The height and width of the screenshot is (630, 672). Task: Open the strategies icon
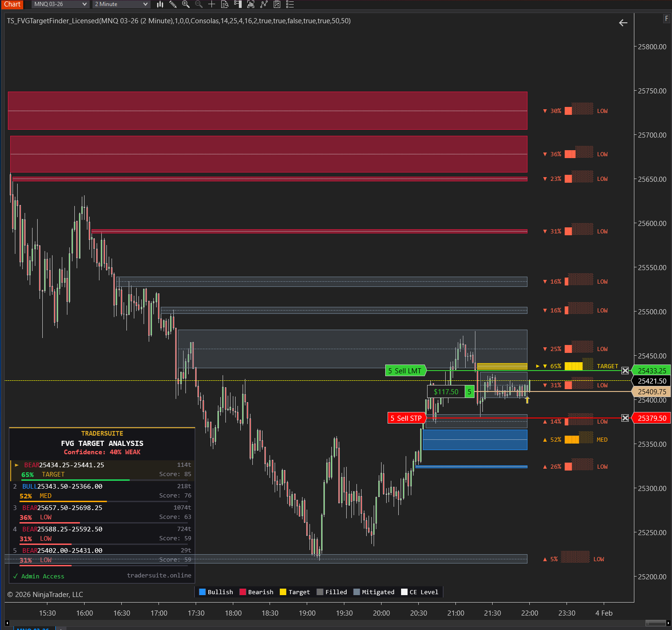click(x=277, y=4)
